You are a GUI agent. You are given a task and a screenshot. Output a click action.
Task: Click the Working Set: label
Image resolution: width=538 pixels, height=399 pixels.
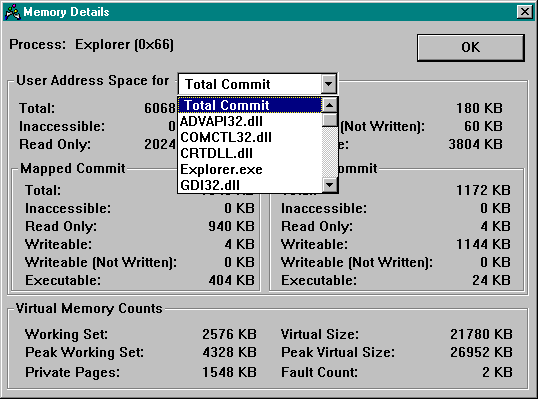[x=66, y=334]
